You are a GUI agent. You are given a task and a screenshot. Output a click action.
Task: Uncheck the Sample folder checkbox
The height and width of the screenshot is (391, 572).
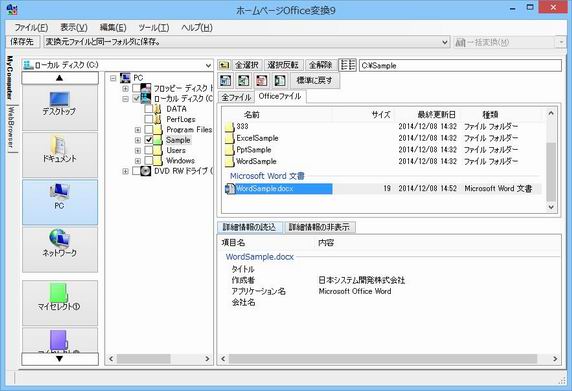click(148, 140)
